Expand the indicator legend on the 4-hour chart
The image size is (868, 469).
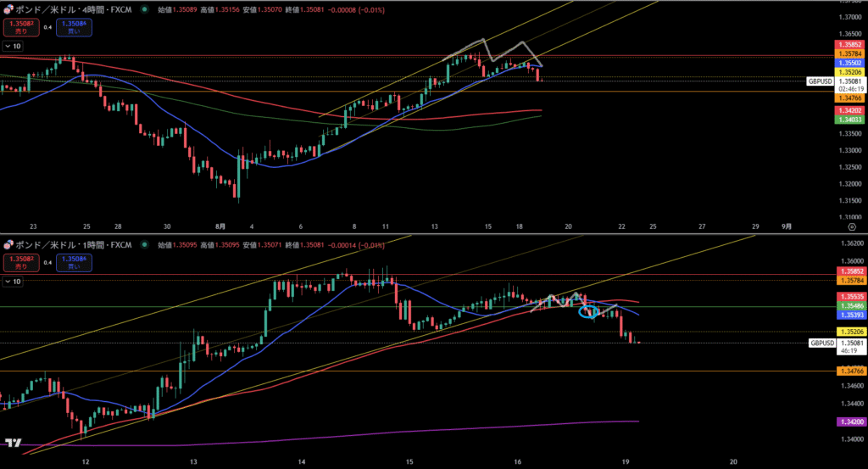pyautogui.click(x=14, y=46)
